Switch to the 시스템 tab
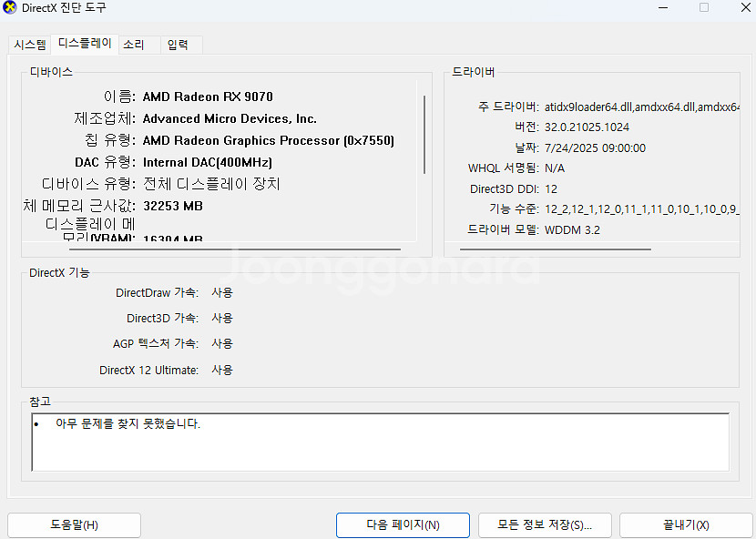 coord(30,45)
